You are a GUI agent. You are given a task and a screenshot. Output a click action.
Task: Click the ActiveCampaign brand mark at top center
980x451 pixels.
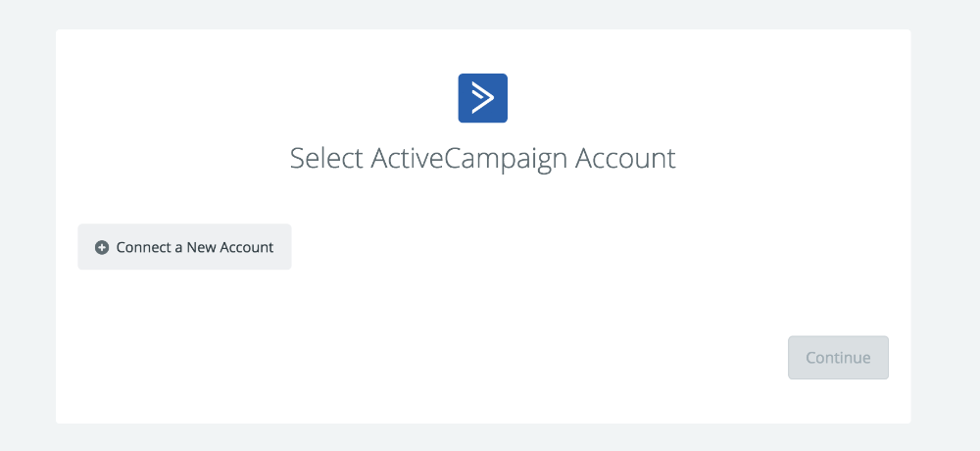[482, 98]
